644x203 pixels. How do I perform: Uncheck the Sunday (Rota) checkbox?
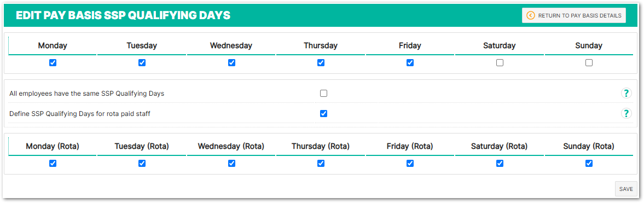[589, 163]
